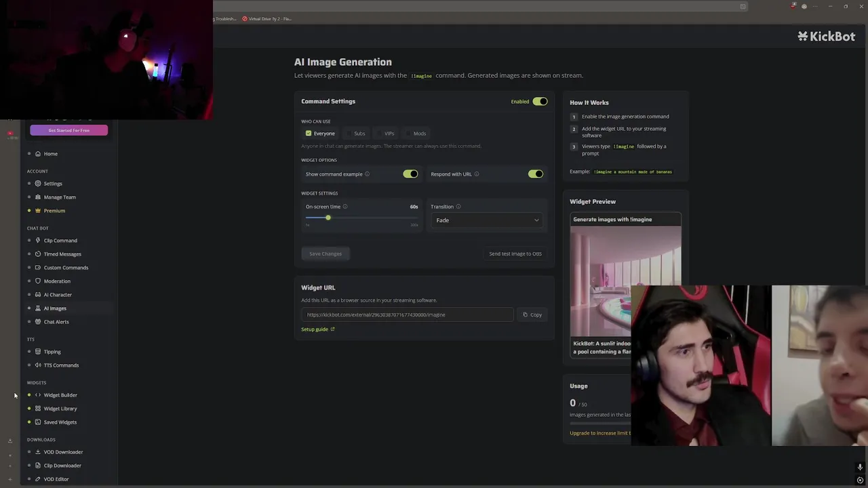Click the Widget Preview generated image
Image resolution: width=868 pixels, height=488 pixels.
(625, 281)
